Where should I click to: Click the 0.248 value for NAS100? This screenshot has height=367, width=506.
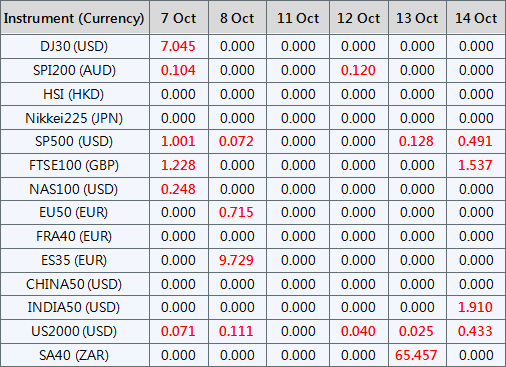coord(178,189)
